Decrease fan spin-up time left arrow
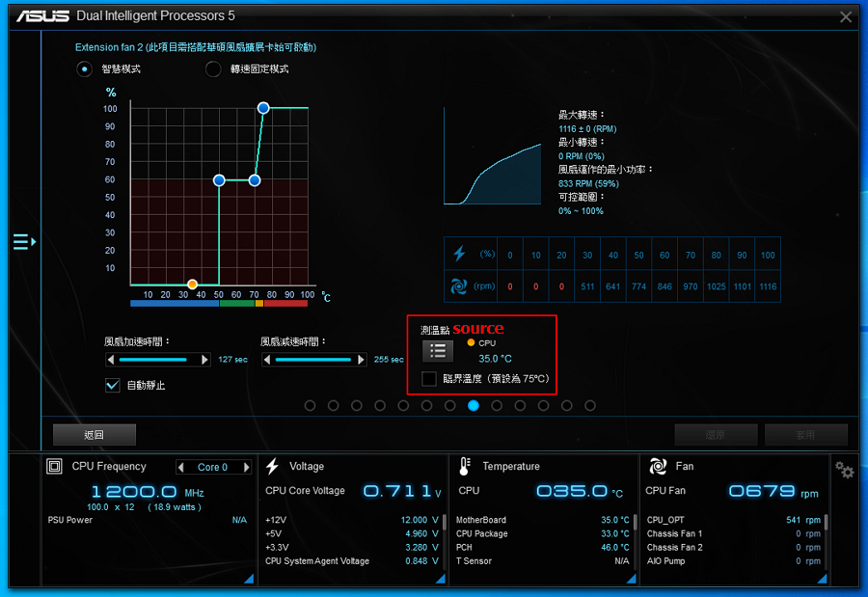 pos(111,360)
